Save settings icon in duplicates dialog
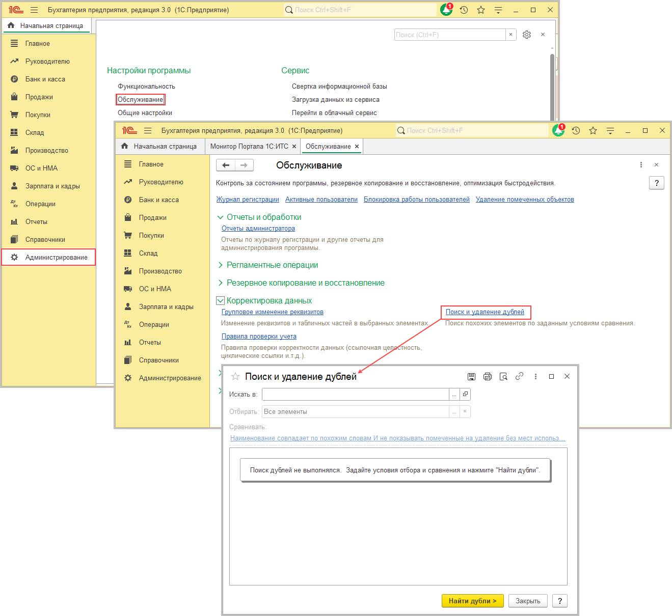 (x=471, y=376)
